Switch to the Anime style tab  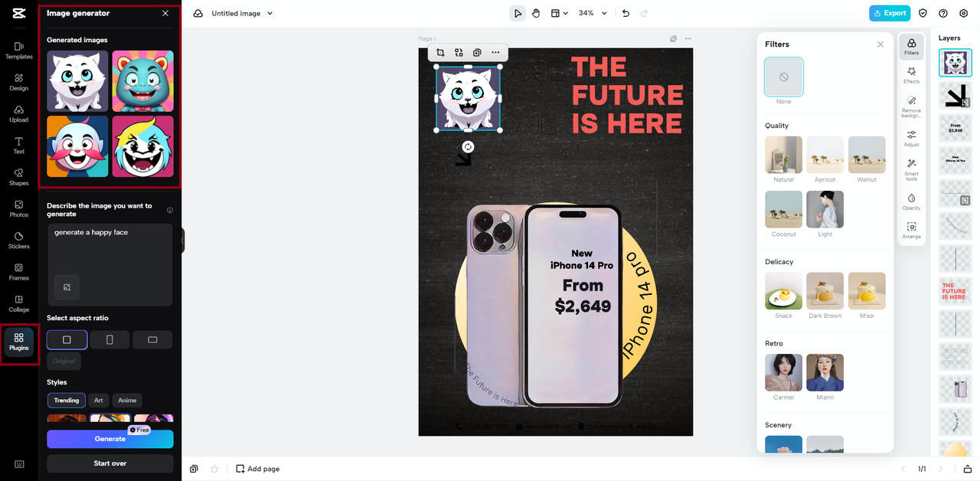[127, 400]
